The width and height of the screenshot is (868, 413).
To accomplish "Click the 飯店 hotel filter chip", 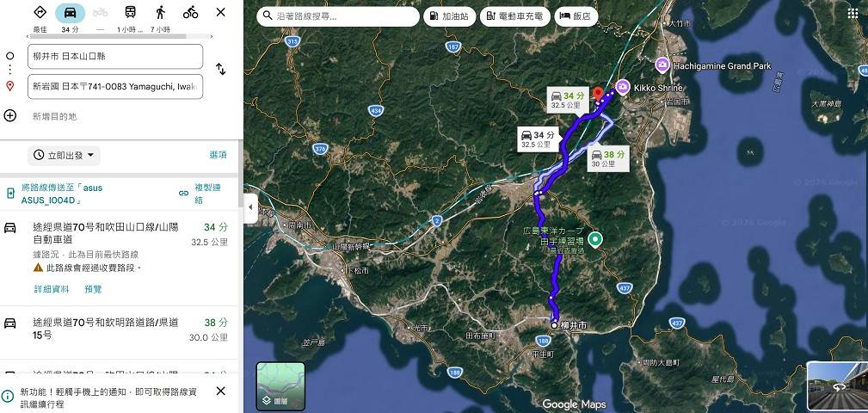I will [576, 16].
